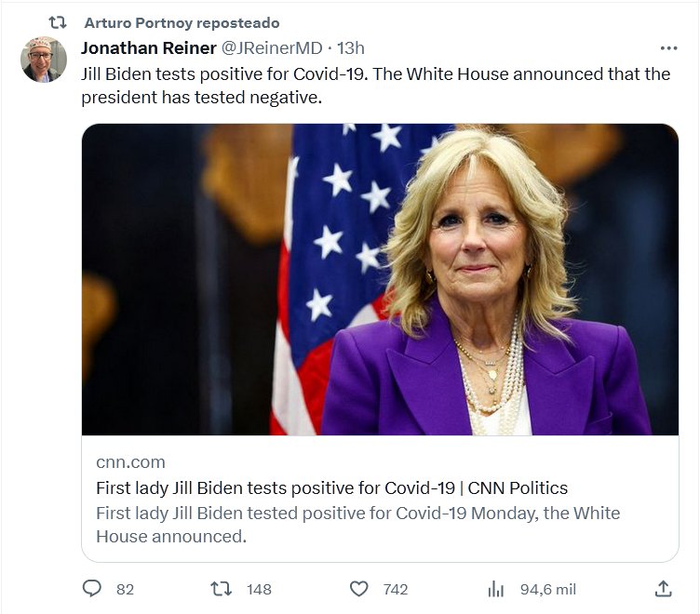Open the tweet via the 13h timestamp
Image resolution: width=700 pixels, height=614 pixels.
[x=351, y=48]
